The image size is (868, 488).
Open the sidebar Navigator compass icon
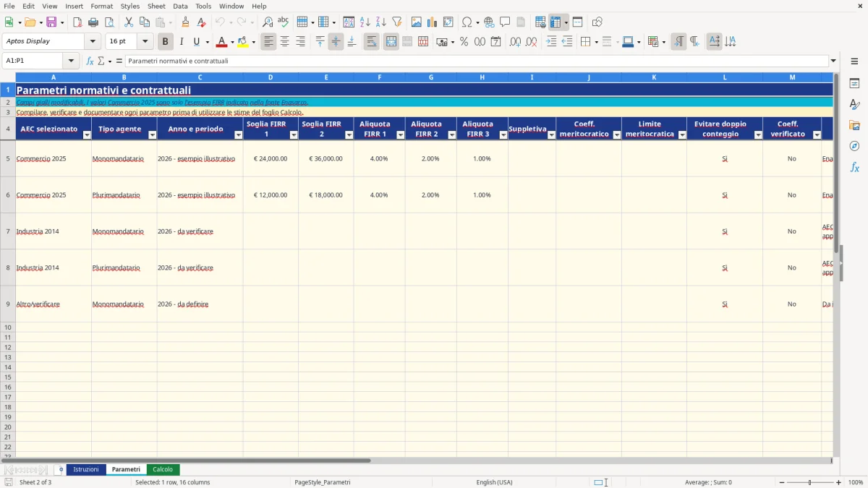854,146
